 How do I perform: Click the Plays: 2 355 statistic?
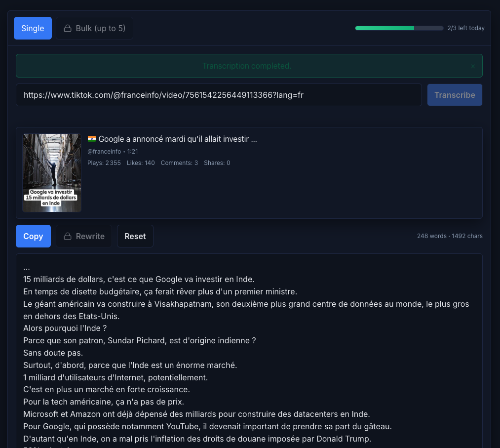104,163
